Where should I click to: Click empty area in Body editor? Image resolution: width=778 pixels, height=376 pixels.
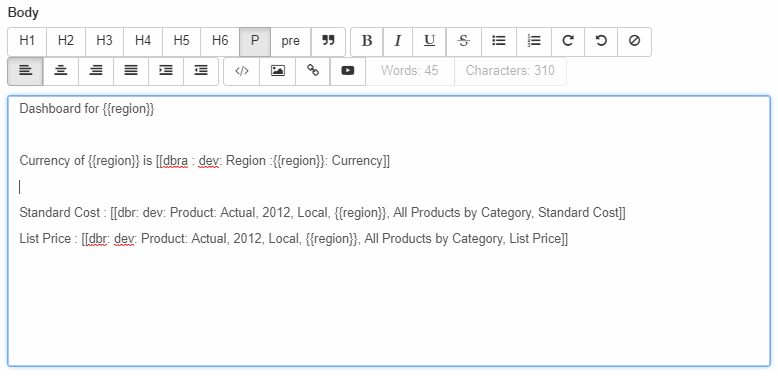click(x=389, y=308)
